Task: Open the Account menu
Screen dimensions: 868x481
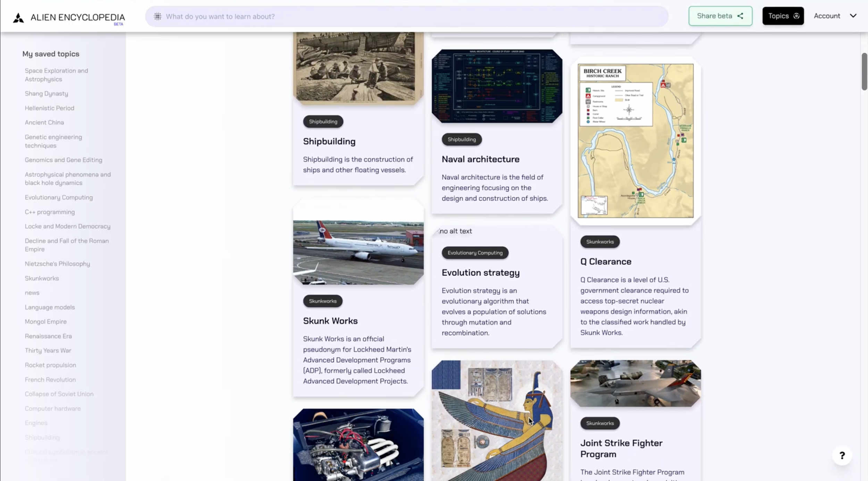Action: (827, 16)
